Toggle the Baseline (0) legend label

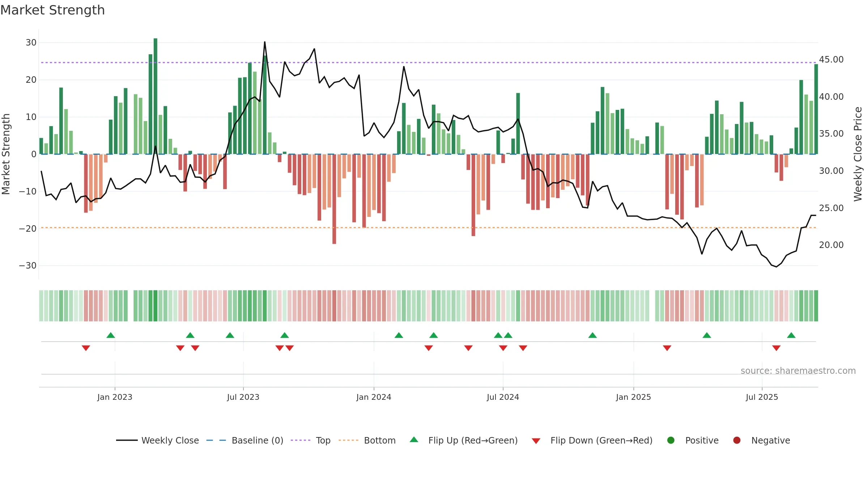tap(258, 440)
